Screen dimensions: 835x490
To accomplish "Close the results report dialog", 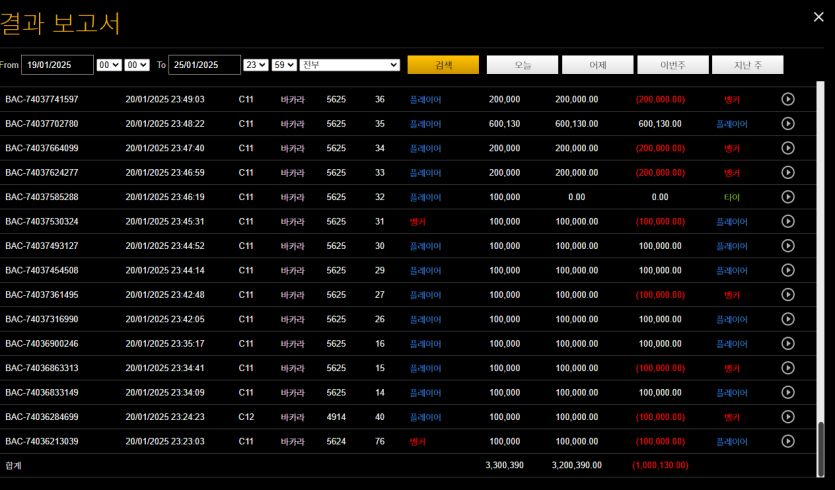I will coord(818,16).
